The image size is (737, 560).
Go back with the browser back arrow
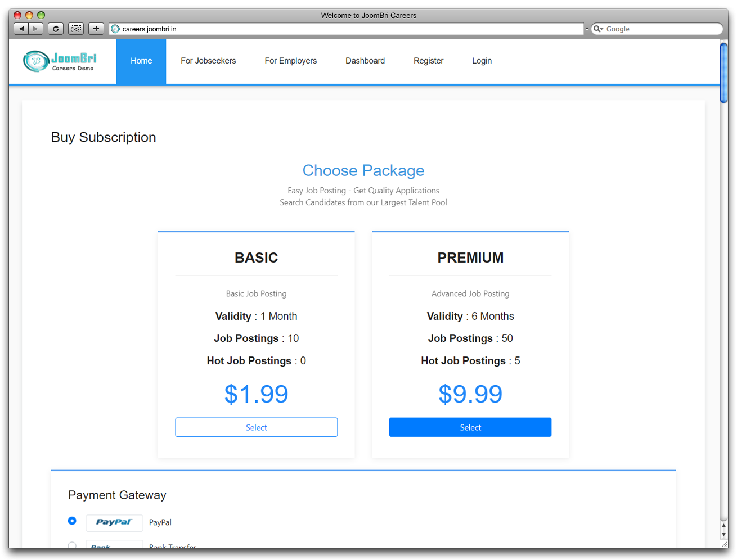click(21, 29)
